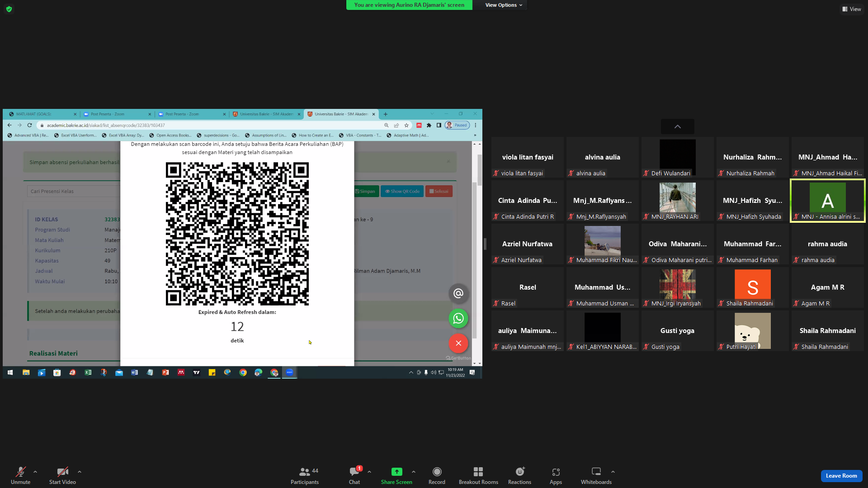Viewport: 868px width, 488px height.
Task: Open the How to Create an E... bookmark
Action: coord(313,135)
